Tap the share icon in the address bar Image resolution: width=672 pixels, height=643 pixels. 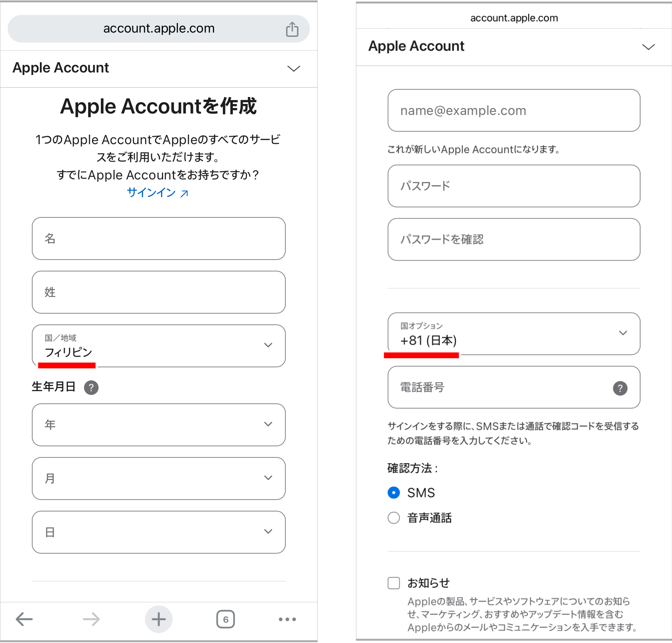(292, 29)
